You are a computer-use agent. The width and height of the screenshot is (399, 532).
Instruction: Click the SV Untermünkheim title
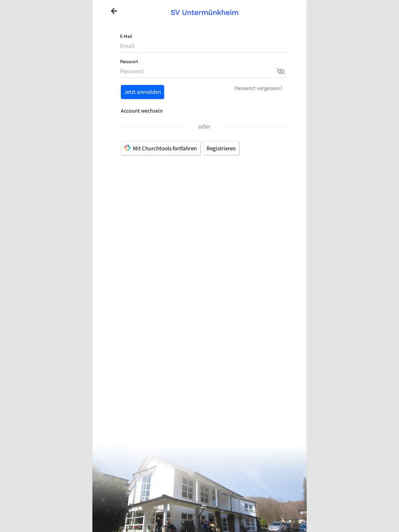[204, 12]
